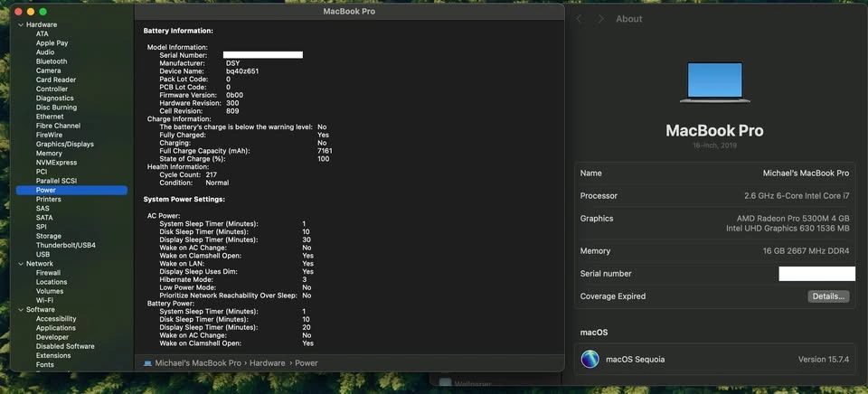Screen dimensions: 868x394
Task: Open the NVMExpress entry
Action: pos(56,163)
